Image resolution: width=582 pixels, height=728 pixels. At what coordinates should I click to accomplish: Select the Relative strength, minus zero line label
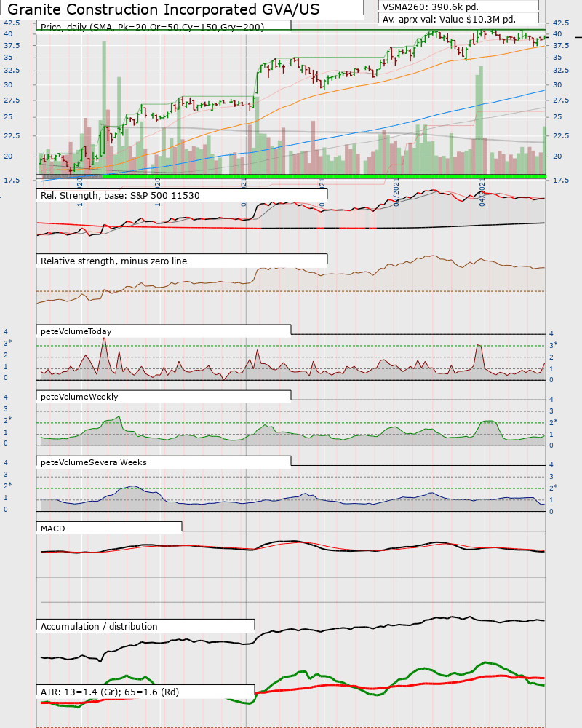113,261
